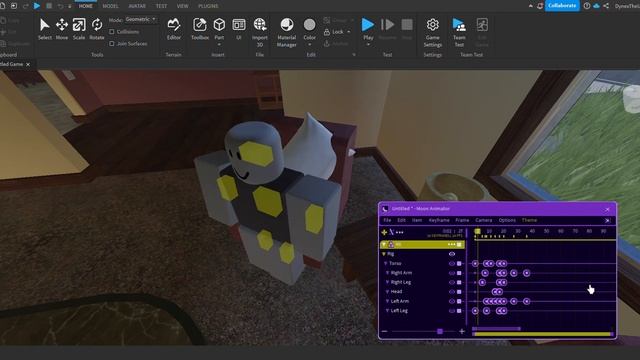Launch Team Test
Image resolution: width=640 pixels, height=360 pixels.
coord(459,32)
